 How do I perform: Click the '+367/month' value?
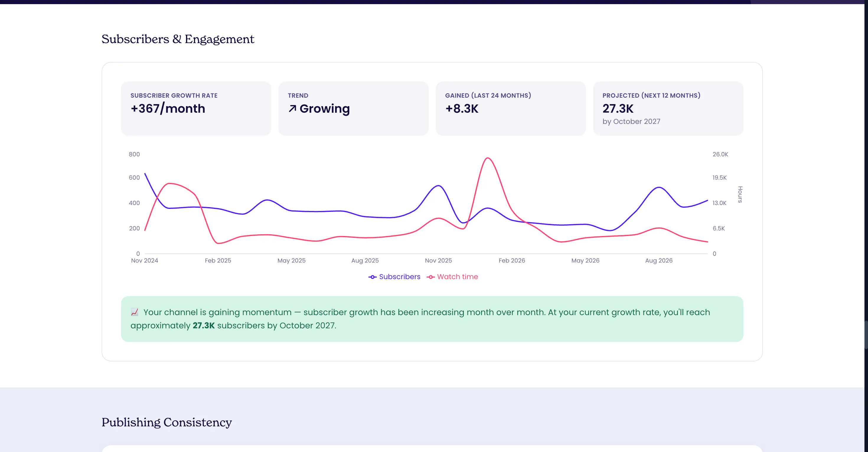[x=168, y=109]
